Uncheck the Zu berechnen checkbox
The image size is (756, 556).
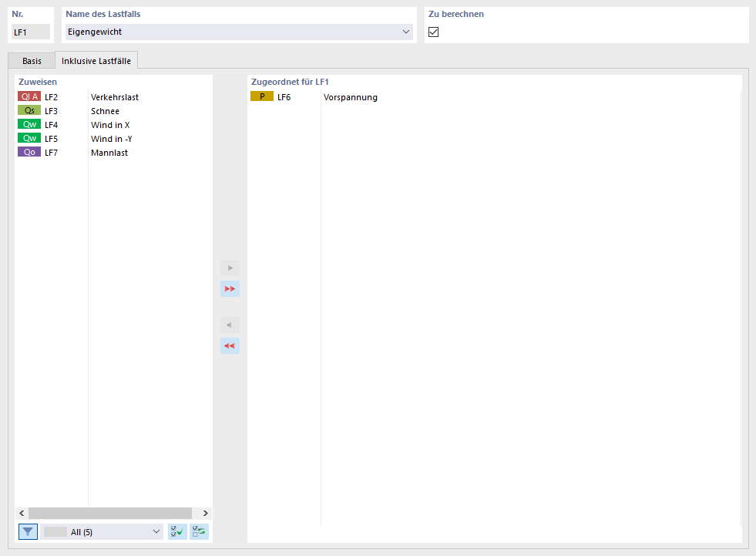click(x=433, y=32)
